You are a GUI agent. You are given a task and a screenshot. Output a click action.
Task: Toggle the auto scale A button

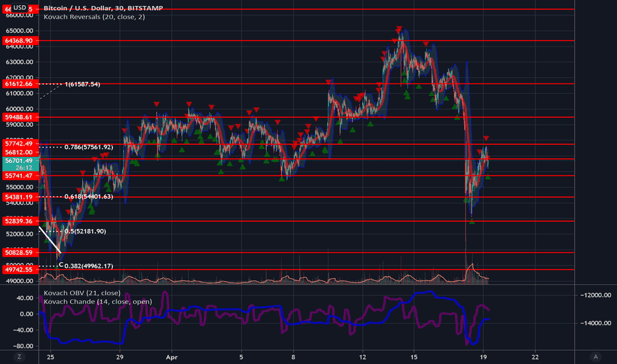pos(595,357)
